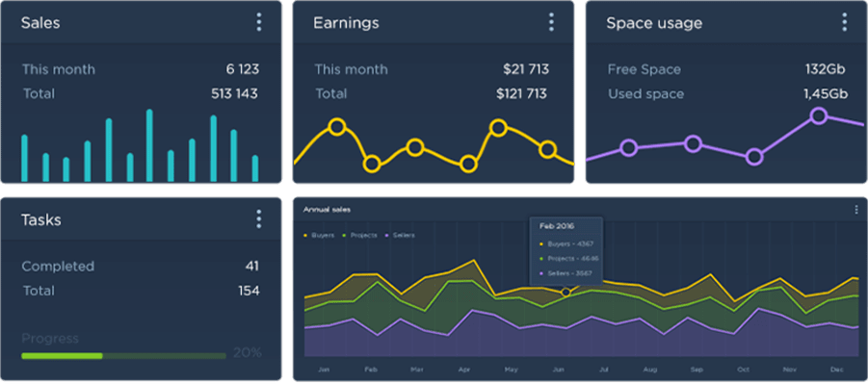This screenshot has width=868, height=384.
Task: Click the third circle marker on Earnings line
Action: tap(414, 147)
